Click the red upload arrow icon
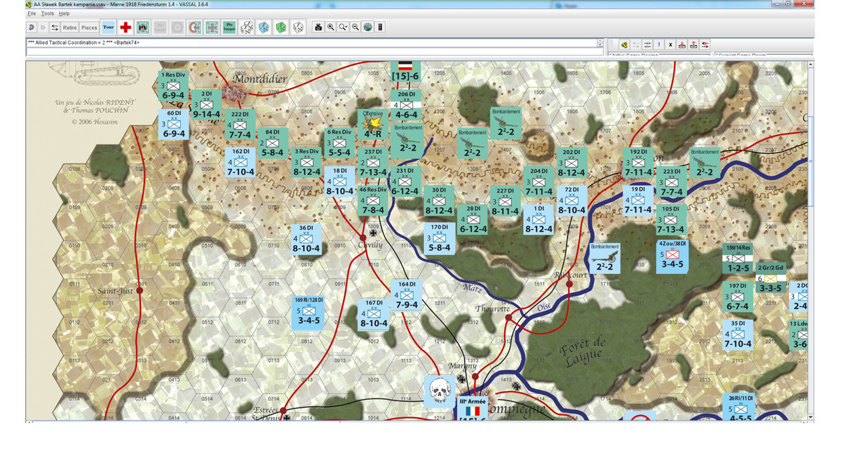This screenshot has width=868, height=470. tap(694, 45)
